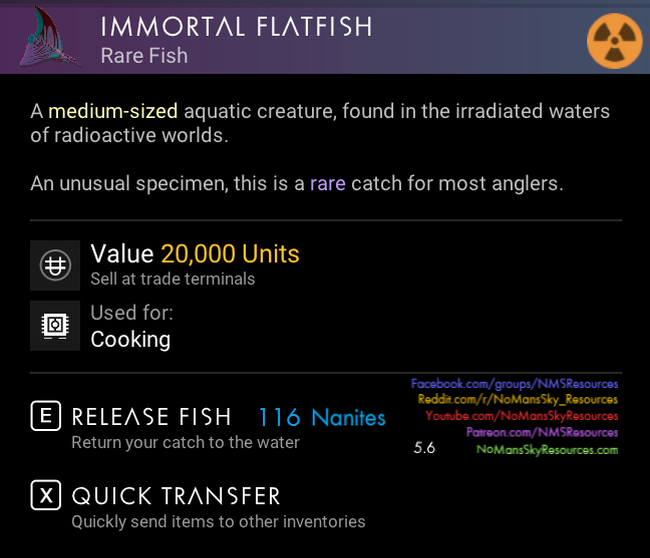
Task: Open the Reddit NoMansSky_Resources link
Action: point(518,399)
